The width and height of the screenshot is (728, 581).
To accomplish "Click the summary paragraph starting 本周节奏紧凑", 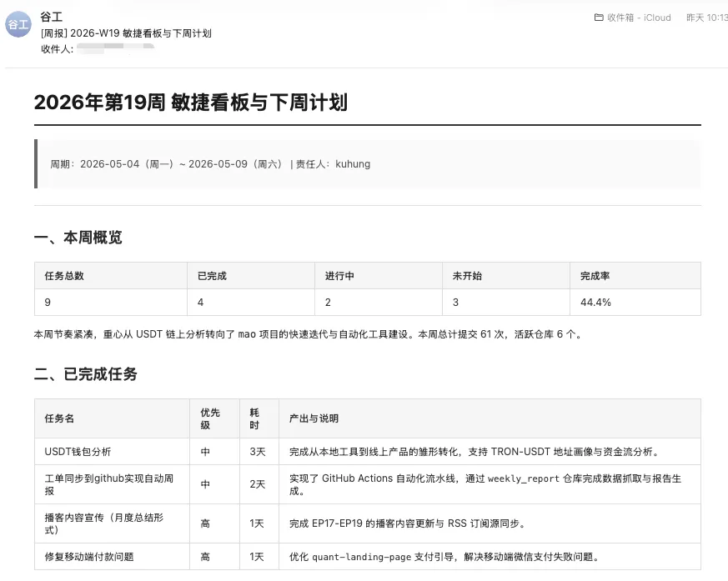I will coord(309,334).
